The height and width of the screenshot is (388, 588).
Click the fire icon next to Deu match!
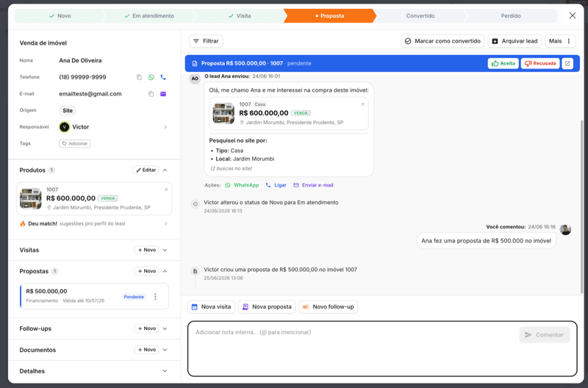click(23, 224)
